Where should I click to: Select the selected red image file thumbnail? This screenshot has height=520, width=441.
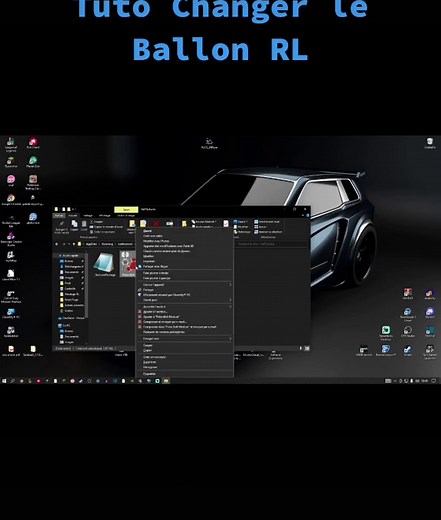coord(128,263)
